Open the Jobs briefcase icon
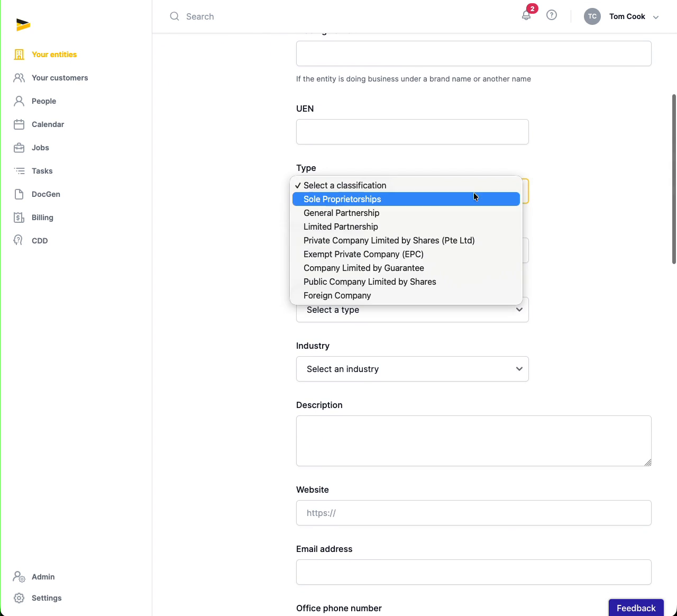Image resolution: width=677 pixels, height=616 pixels. pyautogui.click(x=19, y=148)
